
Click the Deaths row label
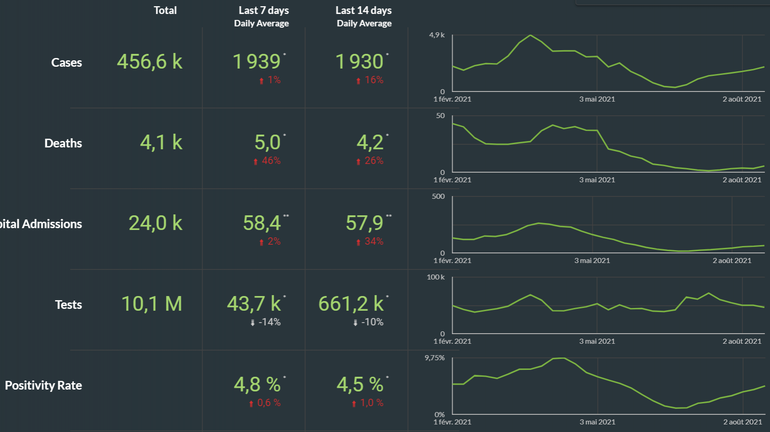63,143
